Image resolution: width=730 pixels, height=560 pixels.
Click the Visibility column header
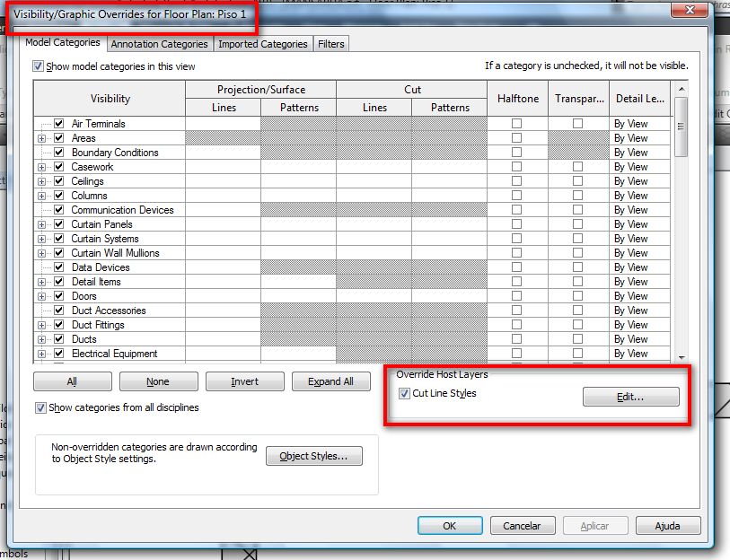point(110,98)
